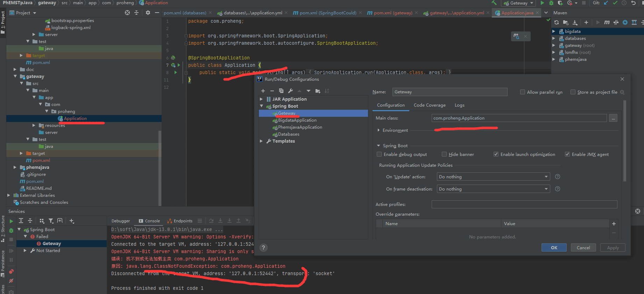Switch to the Code Coverage tab

(430, 105)
